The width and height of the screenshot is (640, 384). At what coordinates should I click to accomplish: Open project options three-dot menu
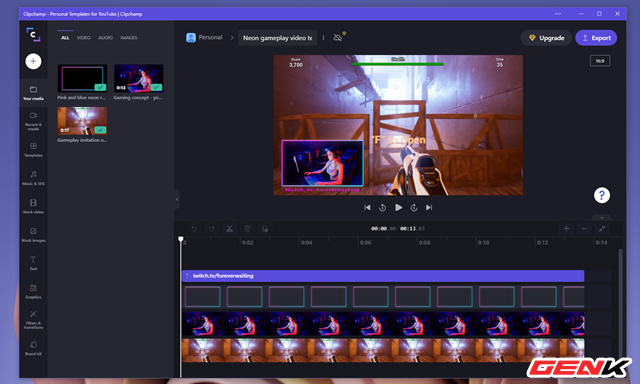pos(323,38)
